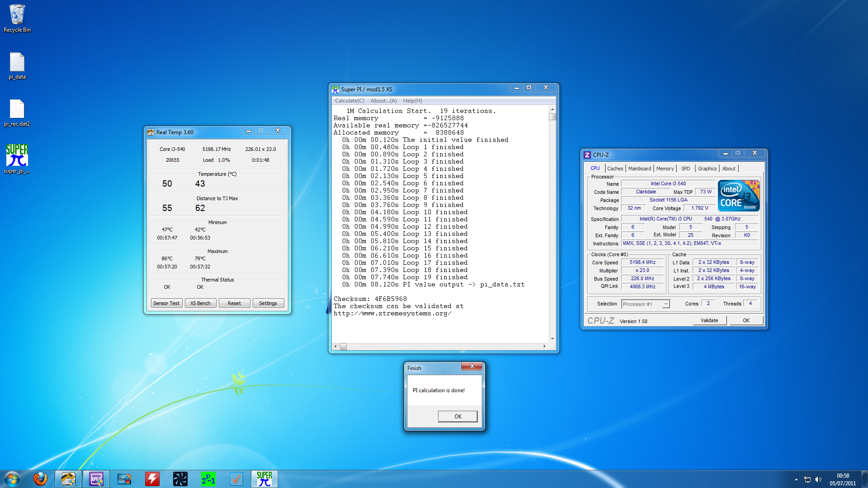
Task: Switch to the Memory tab in CPU-Z
Action: [665, 169]
